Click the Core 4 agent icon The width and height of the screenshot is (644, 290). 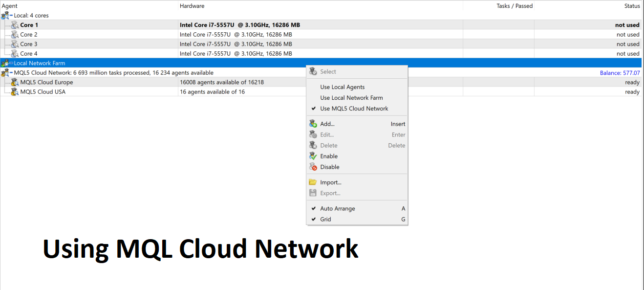point(15,54)
